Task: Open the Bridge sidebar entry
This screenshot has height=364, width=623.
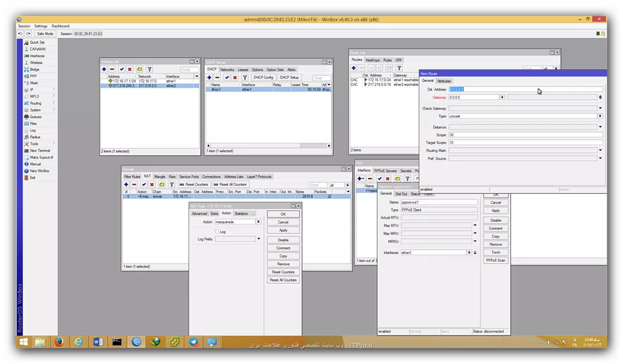Action: (x=34, y=69)
